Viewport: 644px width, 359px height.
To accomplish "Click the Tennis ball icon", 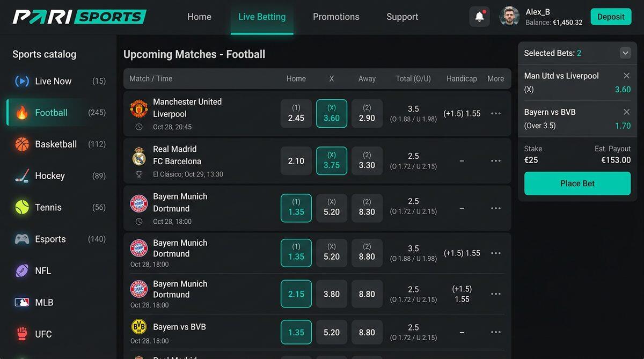I will [22, 207].
